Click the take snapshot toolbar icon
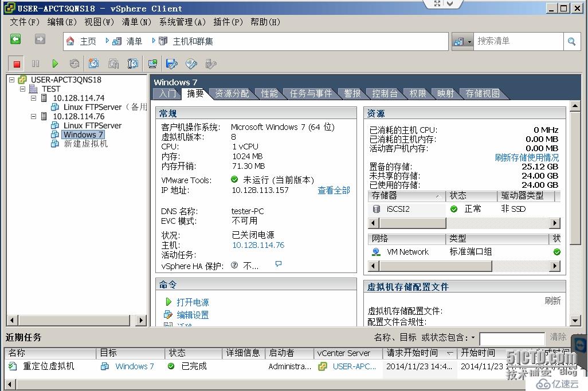This screenshot has width=588, height=391. pyautogui.click(x=94, y=64)
